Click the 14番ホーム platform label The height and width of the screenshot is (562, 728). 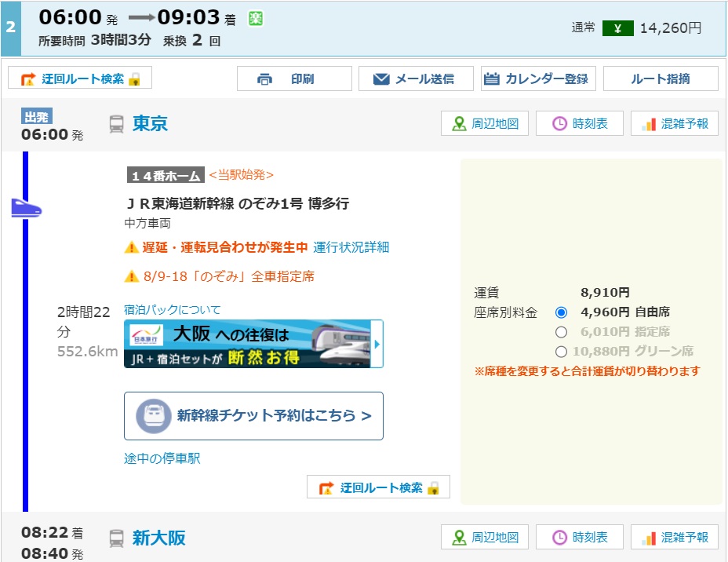[166, 175]
